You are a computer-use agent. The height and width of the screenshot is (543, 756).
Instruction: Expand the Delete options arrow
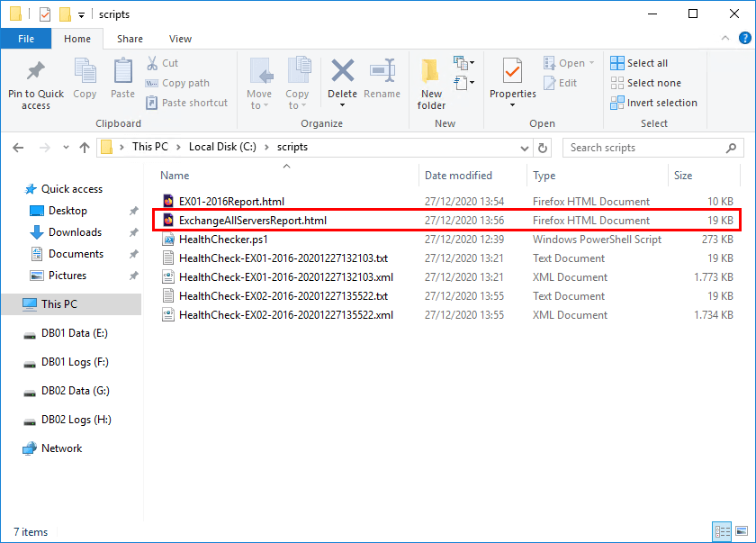[x=343, y=105]
